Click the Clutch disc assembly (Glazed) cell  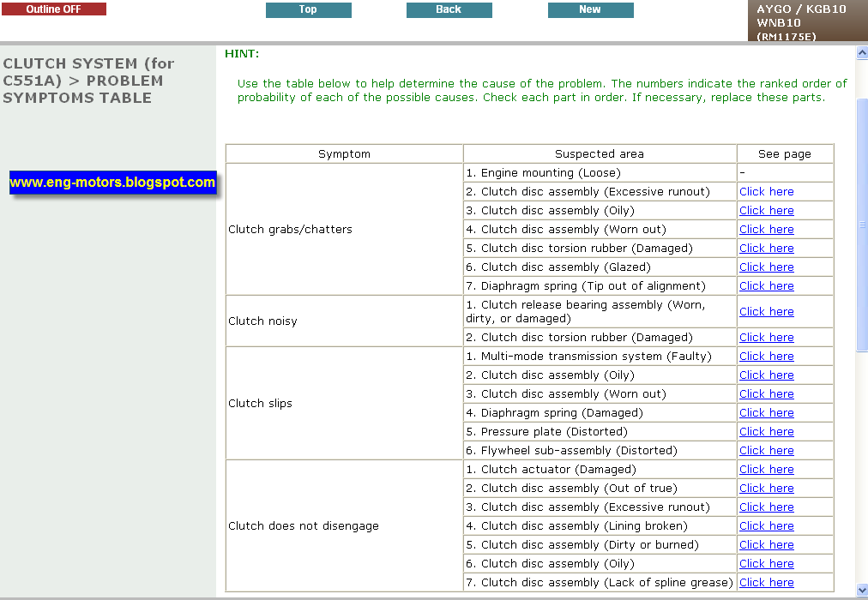pos(600,267)
